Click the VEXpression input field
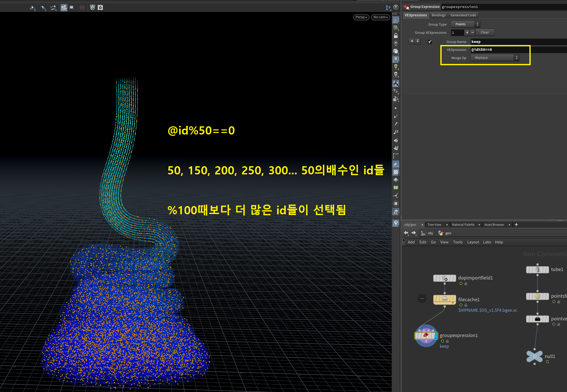Image resolution: width=567 pixels, height=392 pixels. tap(499, 50)
